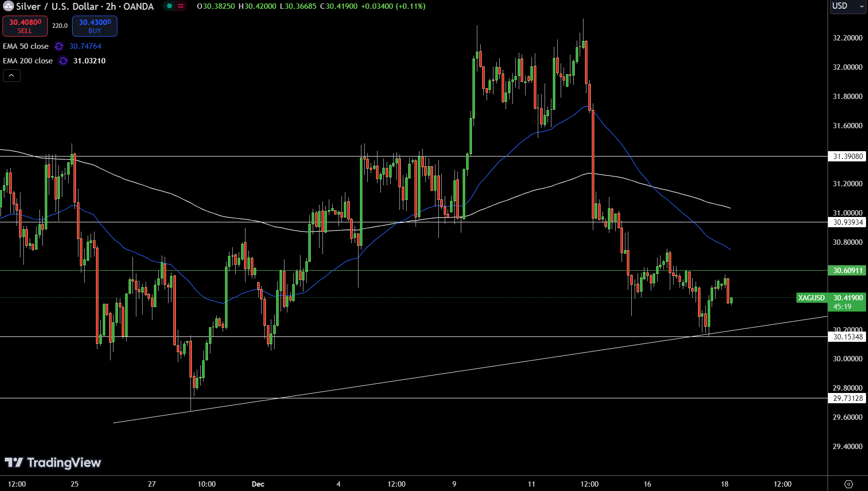Click the Silver symbol logo icon
The width and height of the screenshot is (868, 491).
pyautogui.click(x=8, y=6)
